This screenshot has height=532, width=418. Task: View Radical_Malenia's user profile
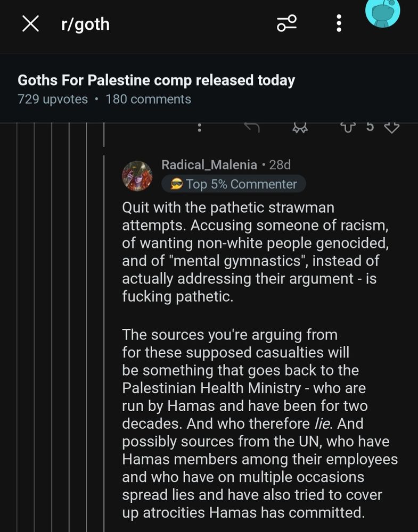(209, 165)
